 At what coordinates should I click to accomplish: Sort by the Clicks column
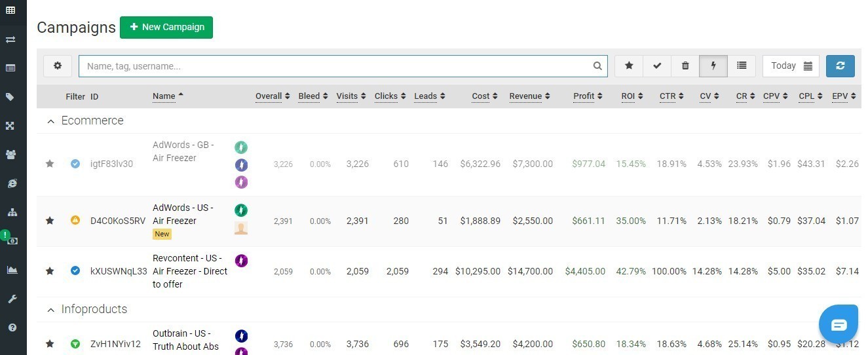pos(390,96)
